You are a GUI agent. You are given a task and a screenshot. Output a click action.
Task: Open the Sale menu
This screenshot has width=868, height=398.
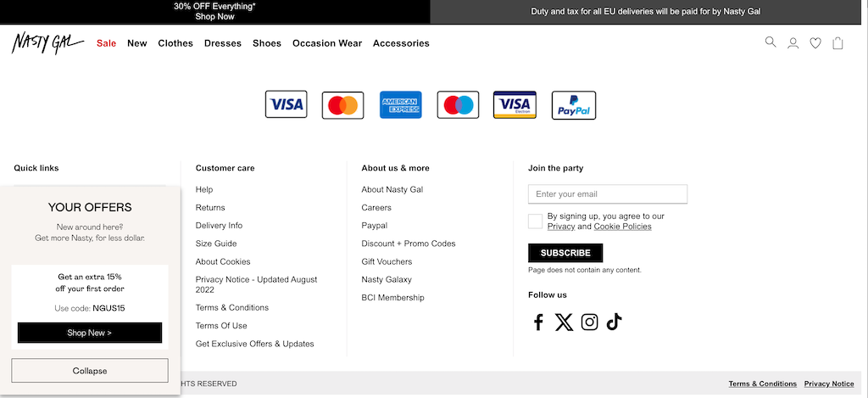pyautogui.click(x=106, y=43)
